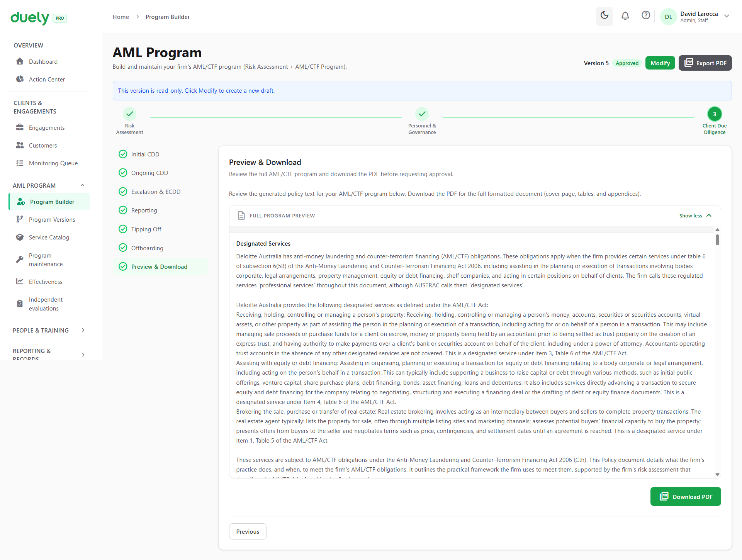Click the Version 5 label

(x=596, y=63)
